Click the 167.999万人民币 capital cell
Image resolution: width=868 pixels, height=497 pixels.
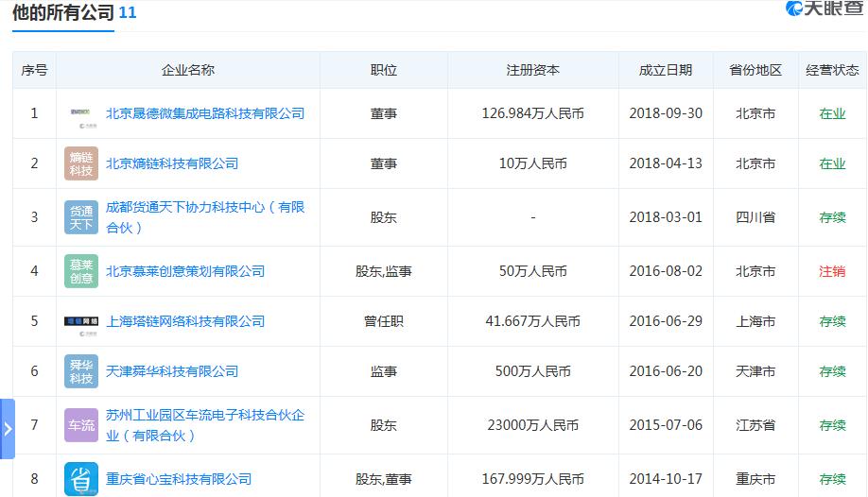click(x=533, y=479)
